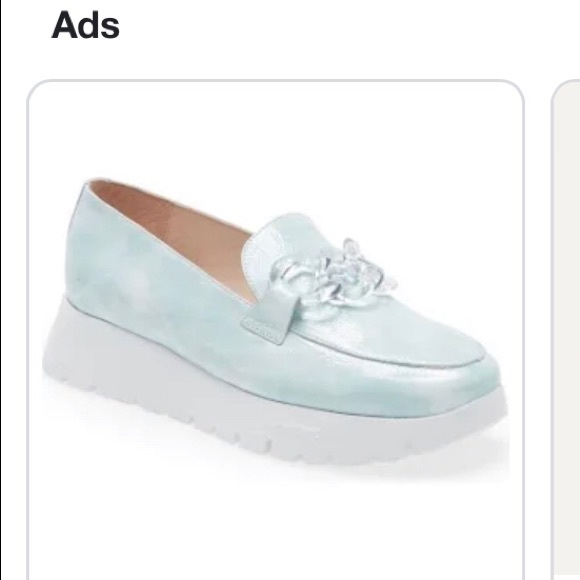Screen dimensions: 580x580
Task: Click the blank area above the shoe
Action: pos(276,129)
